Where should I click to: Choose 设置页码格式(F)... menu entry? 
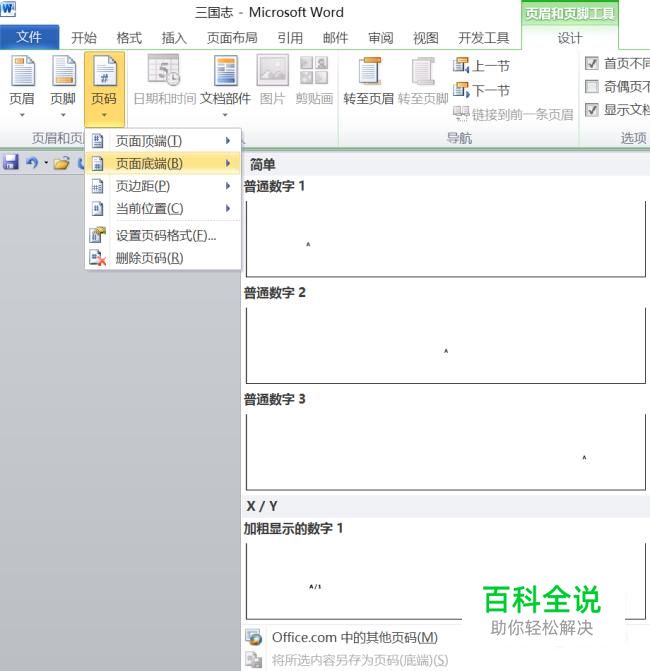(163, 235)
